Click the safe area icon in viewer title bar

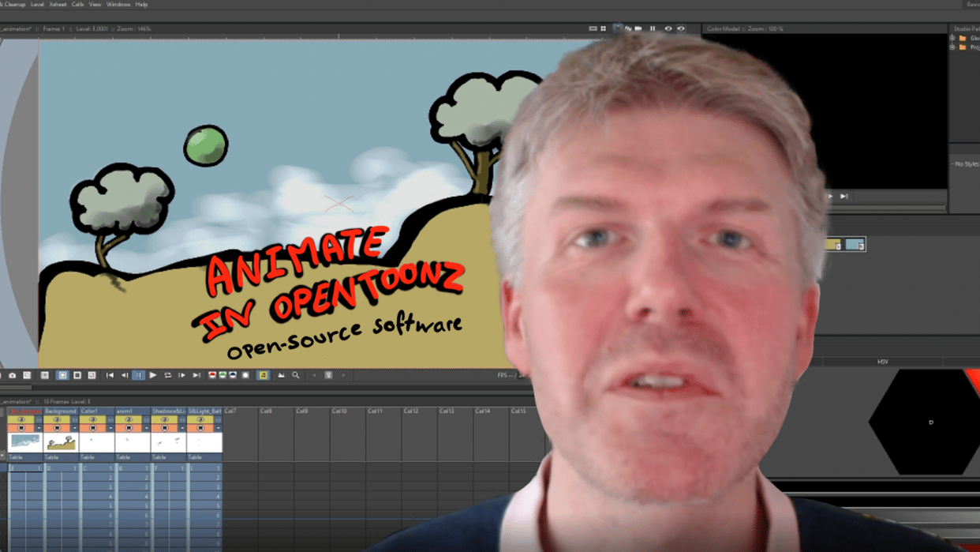tap(593, 28)
